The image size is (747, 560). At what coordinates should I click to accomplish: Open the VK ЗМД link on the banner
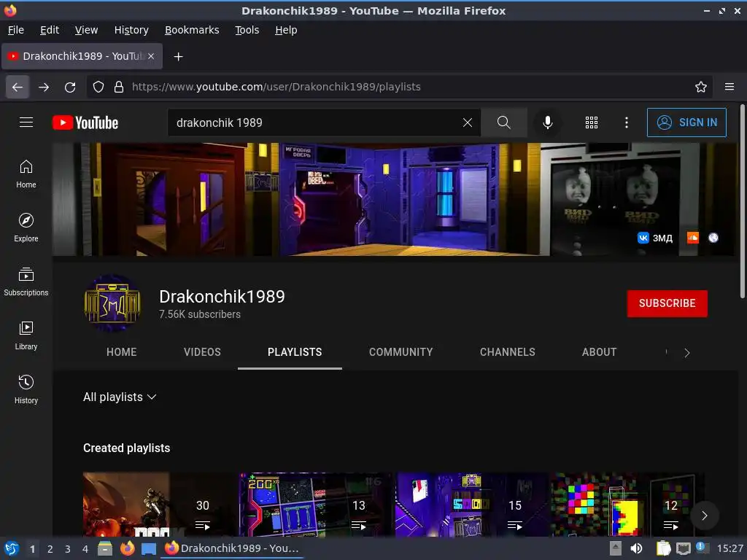click(x=655, y=238)
